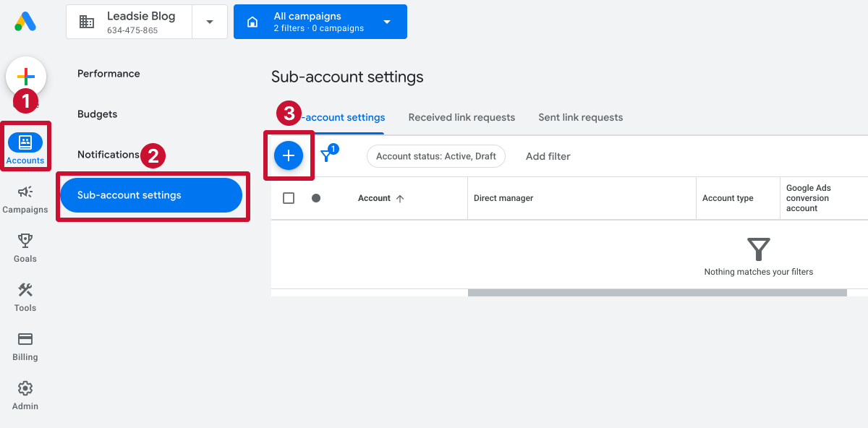This screenshot has height=428, width=868.
Task: Open Goals trophy in sidebar
Action: pyautogui.click(x=25, y=247)
